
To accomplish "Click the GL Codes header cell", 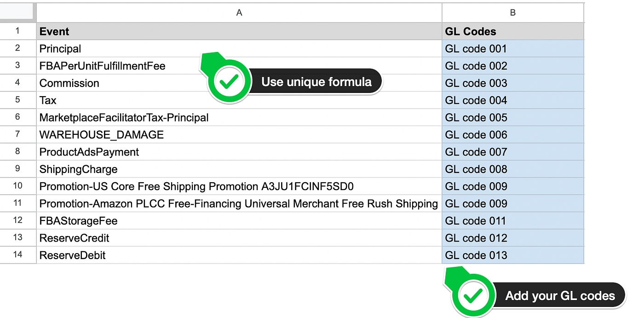I will (512, 31).
